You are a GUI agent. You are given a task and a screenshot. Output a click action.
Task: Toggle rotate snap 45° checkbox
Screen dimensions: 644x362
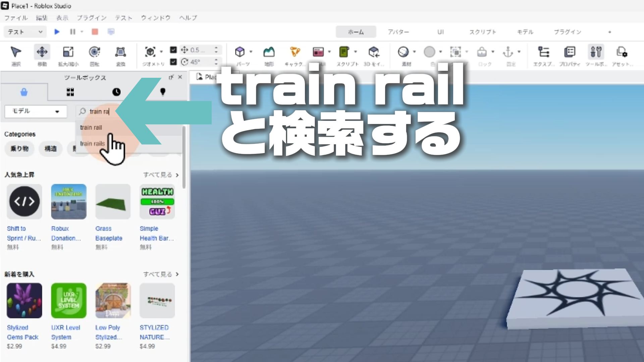pos(173,62)
